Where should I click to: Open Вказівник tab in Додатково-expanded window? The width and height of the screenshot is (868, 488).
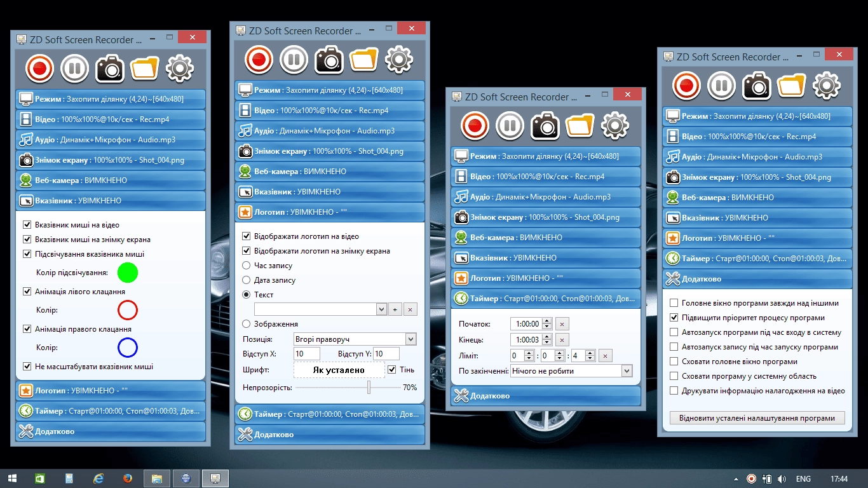click(757, 218)
